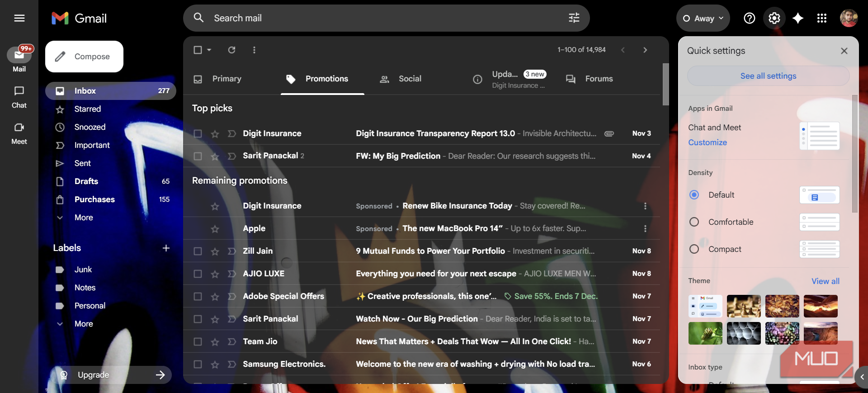
Task: Select the chess pieces theme thumbnail
Action: point(744,306)
